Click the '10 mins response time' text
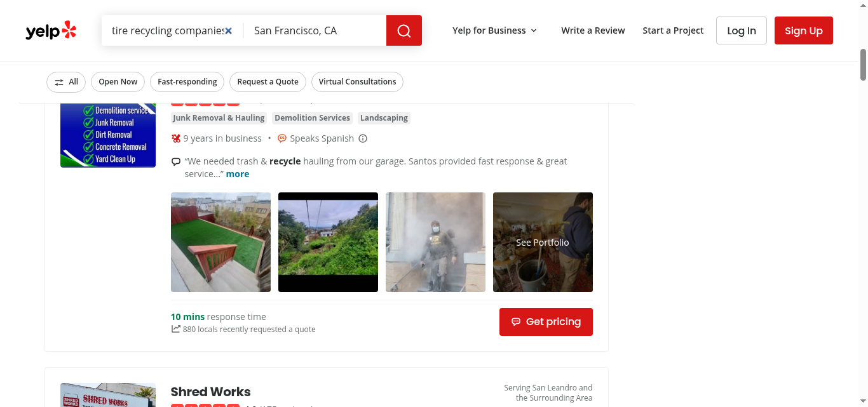 [x=218, y=317]
